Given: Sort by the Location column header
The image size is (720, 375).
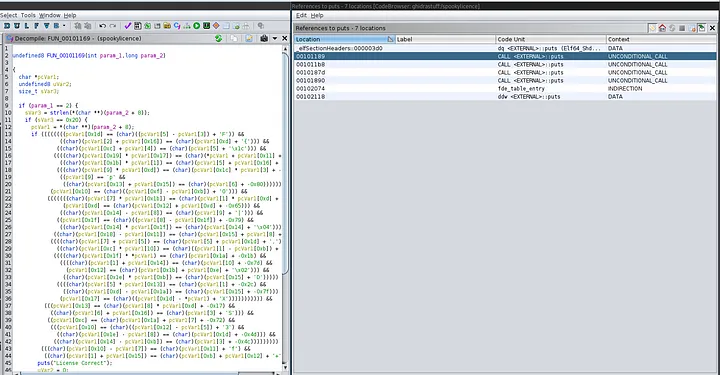Looking at the screenshot, I should (x=344, y=39).
